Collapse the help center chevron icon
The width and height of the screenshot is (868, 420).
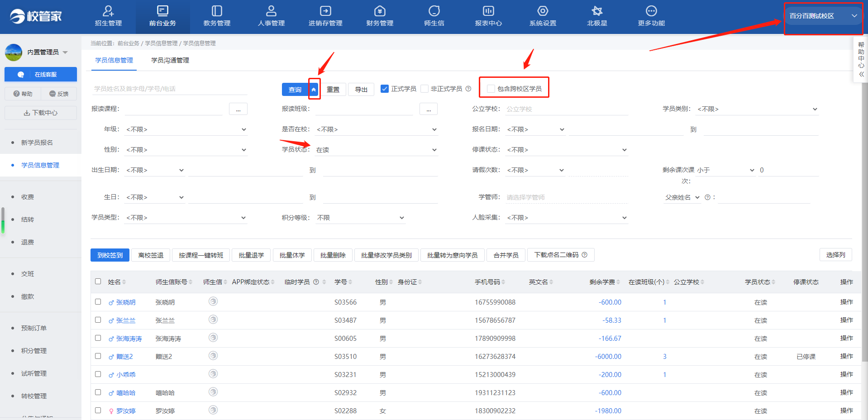click(x=861, y=74)
